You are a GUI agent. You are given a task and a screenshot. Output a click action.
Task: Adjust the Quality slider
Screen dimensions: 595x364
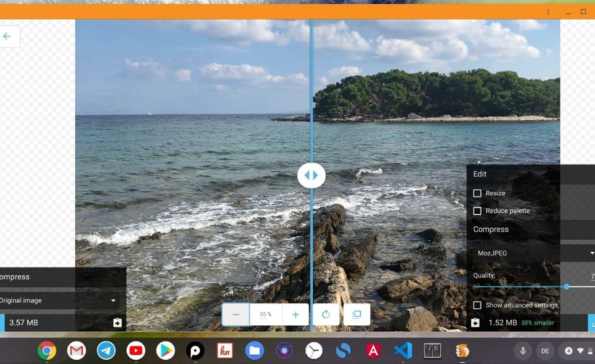pyautogui.click(x=566, y=287)
